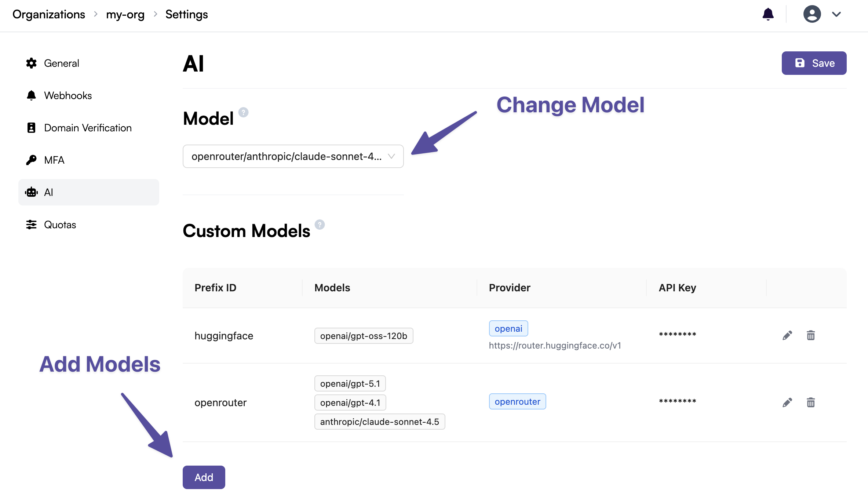The width and height of the screenshot is (868, 499).
Task: Click the Webhooks bell icon
Action: (x=32, y=95)
